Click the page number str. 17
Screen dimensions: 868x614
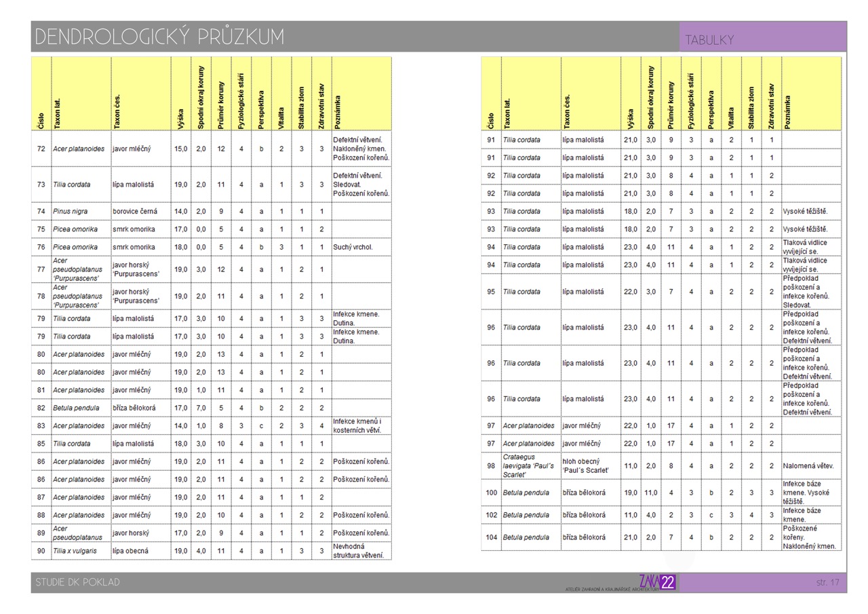pyautogui.click(x=827, y=582)
